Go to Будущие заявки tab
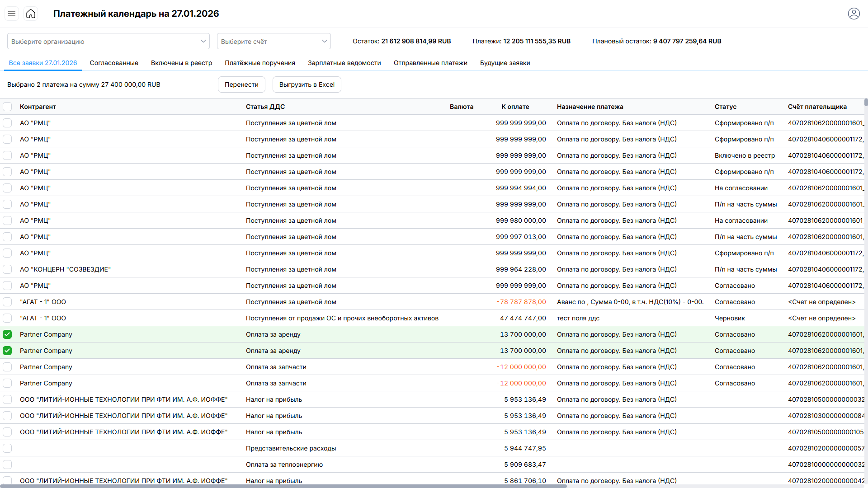868x488 pixels. click(x=505, y=63)
